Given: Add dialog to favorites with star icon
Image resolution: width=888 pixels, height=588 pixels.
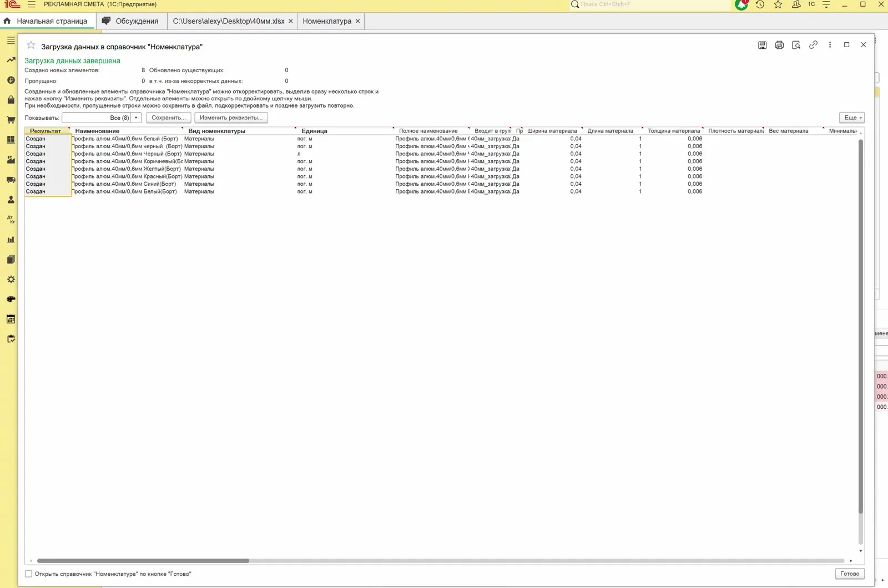Looking at the screenshot, I should pyautogui.click(x=31, y=45).
